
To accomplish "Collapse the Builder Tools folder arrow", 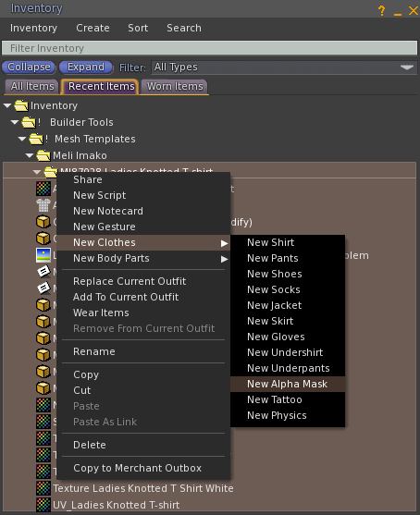I will tap(15, 122).
